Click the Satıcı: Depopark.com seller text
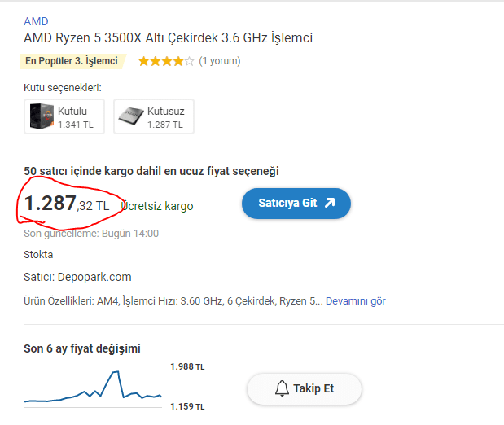The image size is (504, 425). click(x=77, y=277)
